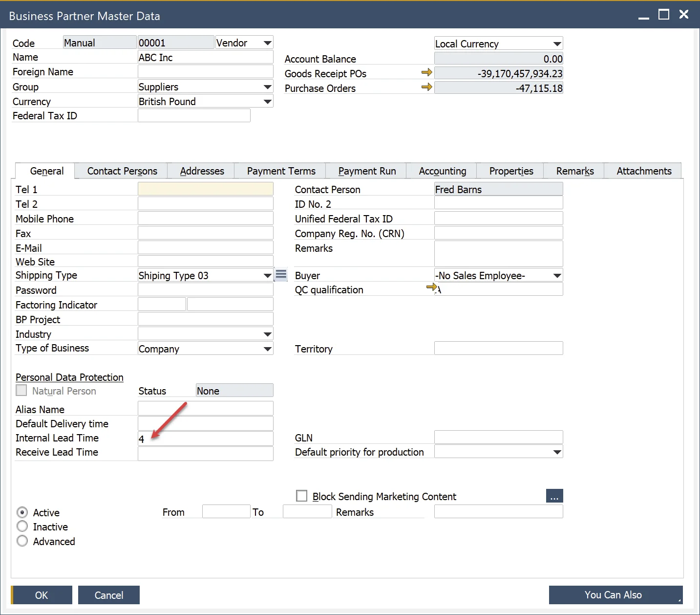Image resolution: width=700 pixels, height=615 pixels.
Task: Open Default priority for production dropdown
Action: 557,452
